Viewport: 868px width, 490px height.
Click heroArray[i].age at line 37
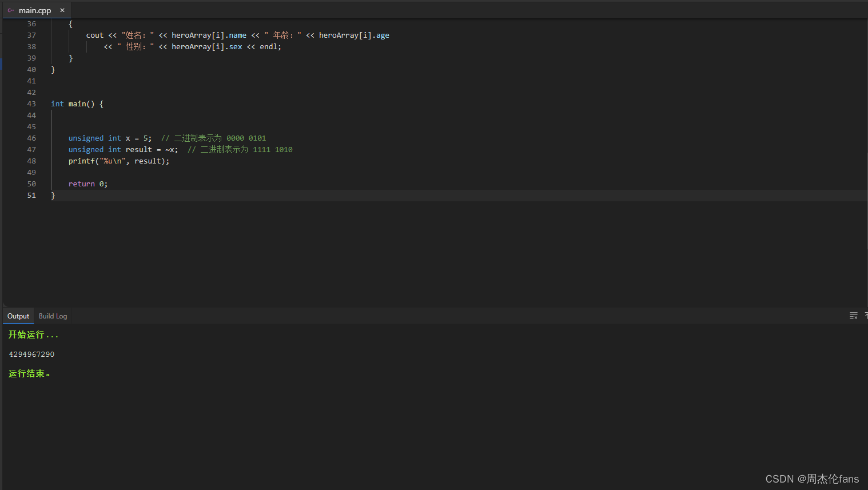[354, 35]
